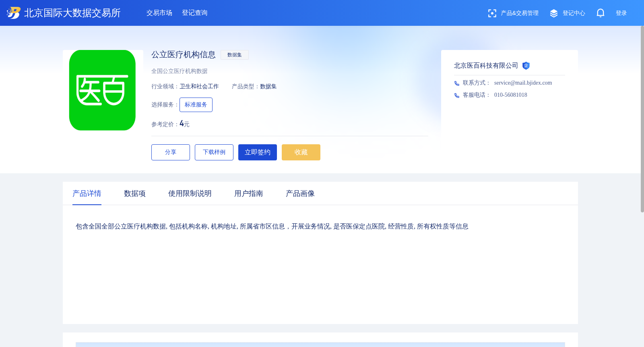Switch to the 使用限制说明 tab

point(190,193)
